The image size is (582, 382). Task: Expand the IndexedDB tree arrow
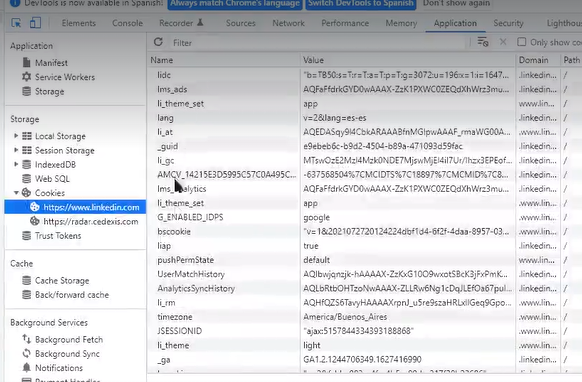[16, 164]
